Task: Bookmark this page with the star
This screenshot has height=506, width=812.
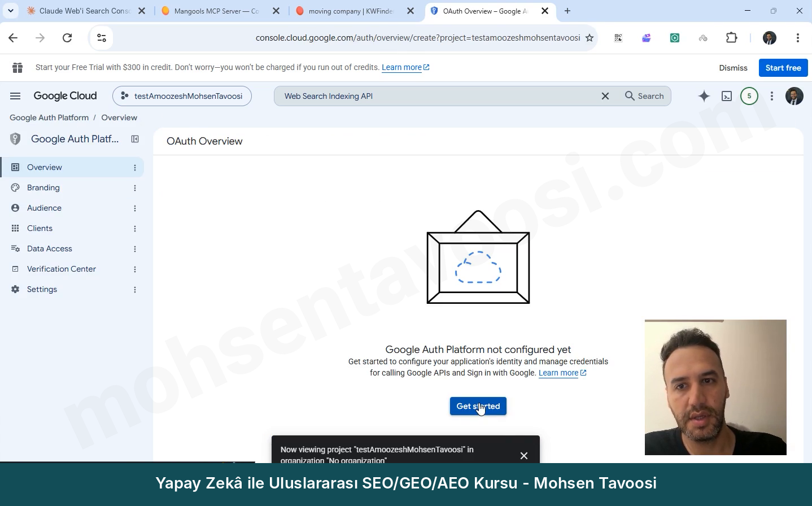Action: 590,38
